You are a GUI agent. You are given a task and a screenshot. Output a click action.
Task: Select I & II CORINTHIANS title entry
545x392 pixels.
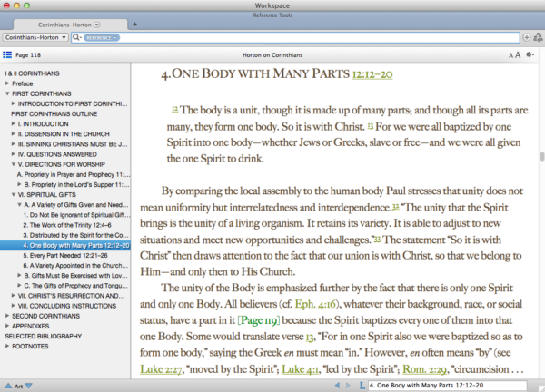tap(32, 73)
